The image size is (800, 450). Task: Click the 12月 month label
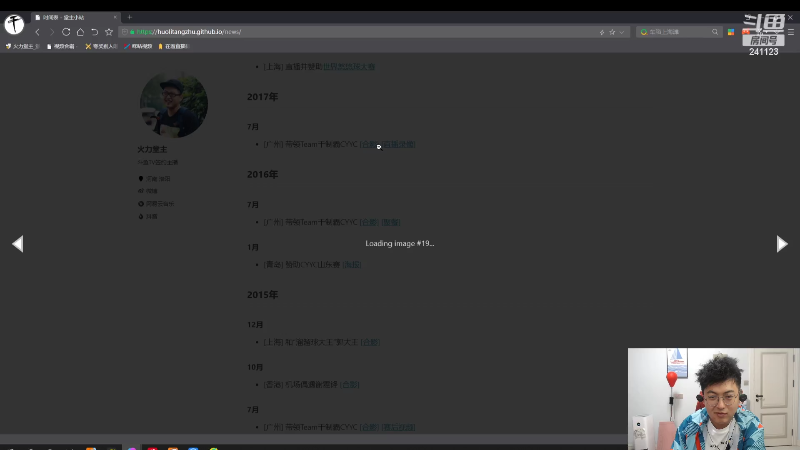[x=255, y=324]
